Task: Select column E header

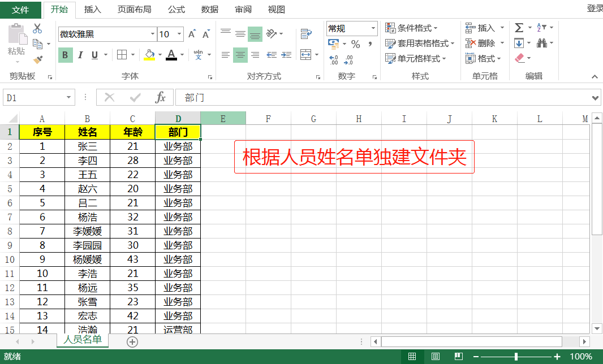Action: (223, 118)
